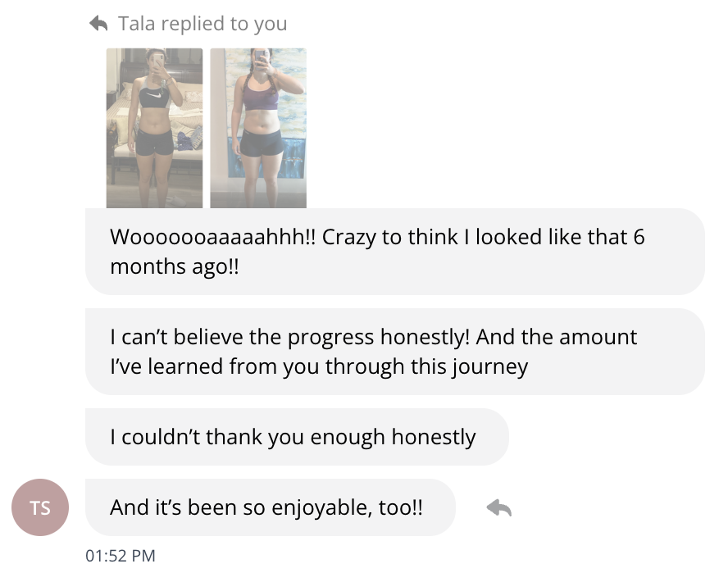The width and height of the screenshot is (728, 582).
Task: Select Tala's name in the reply header
Action: (x=137, y=23)
